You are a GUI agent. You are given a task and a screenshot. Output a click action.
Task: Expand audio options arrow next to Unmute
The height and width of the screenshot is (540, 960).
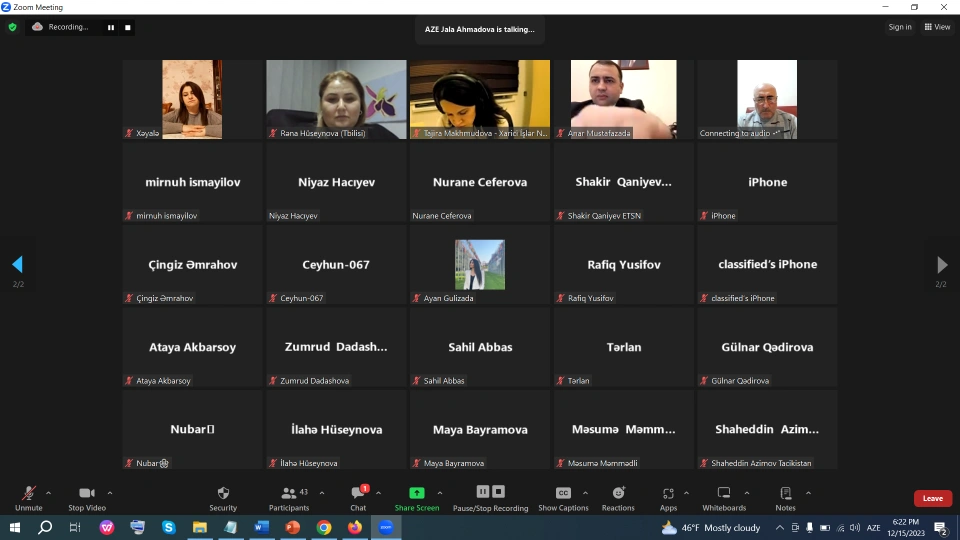[48, 492]
